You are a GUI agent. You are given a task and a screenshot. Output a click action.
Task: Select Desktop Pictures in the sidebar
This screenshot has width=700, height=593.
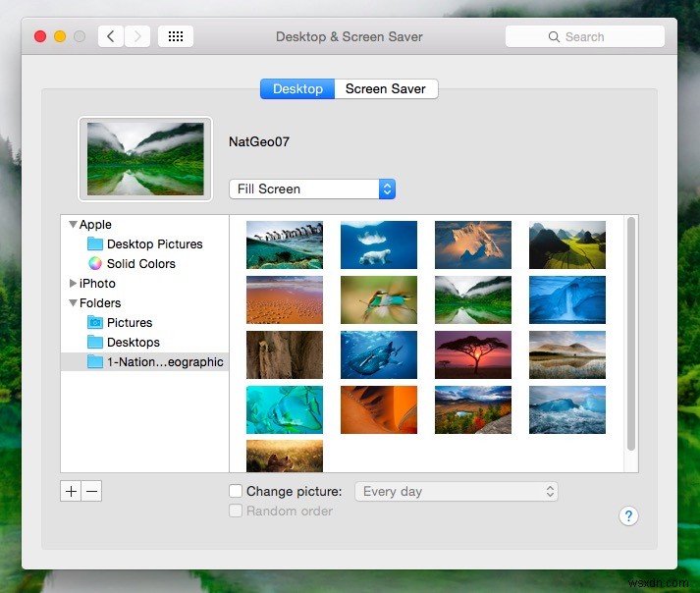(x=144, y=243)
